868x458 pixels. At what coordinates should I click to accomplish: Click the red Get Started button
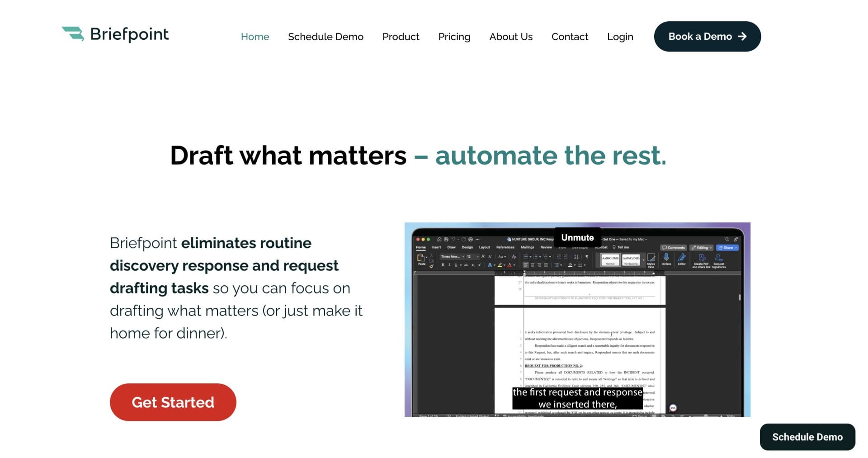173,402
